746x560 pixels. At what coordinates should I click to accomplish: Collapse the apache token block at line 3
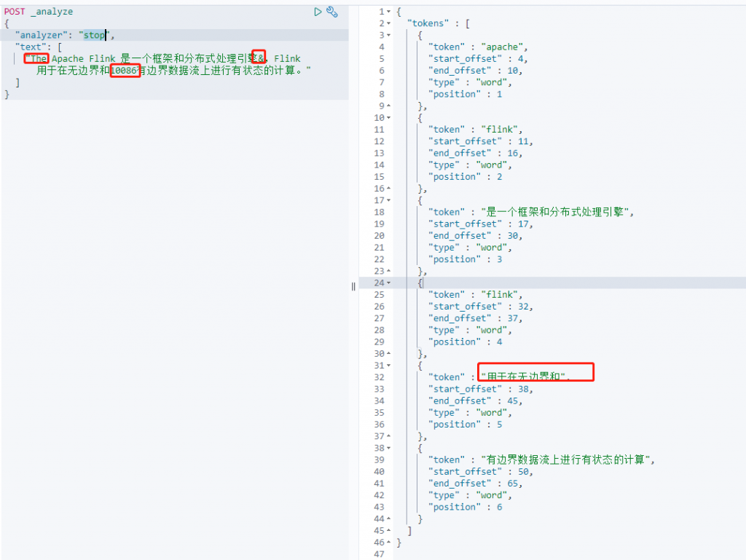[x=389, y=35]
